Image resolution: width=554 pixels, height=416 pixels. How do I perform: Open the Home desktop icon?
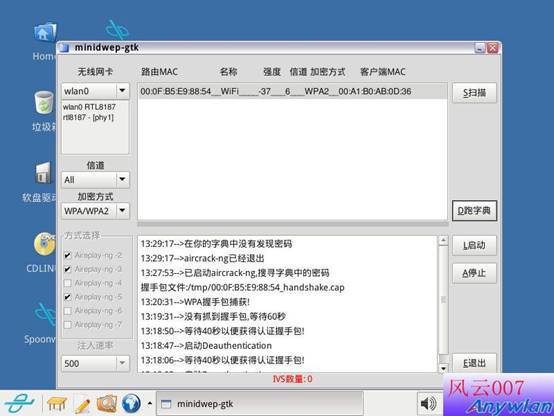pos(45,34)
